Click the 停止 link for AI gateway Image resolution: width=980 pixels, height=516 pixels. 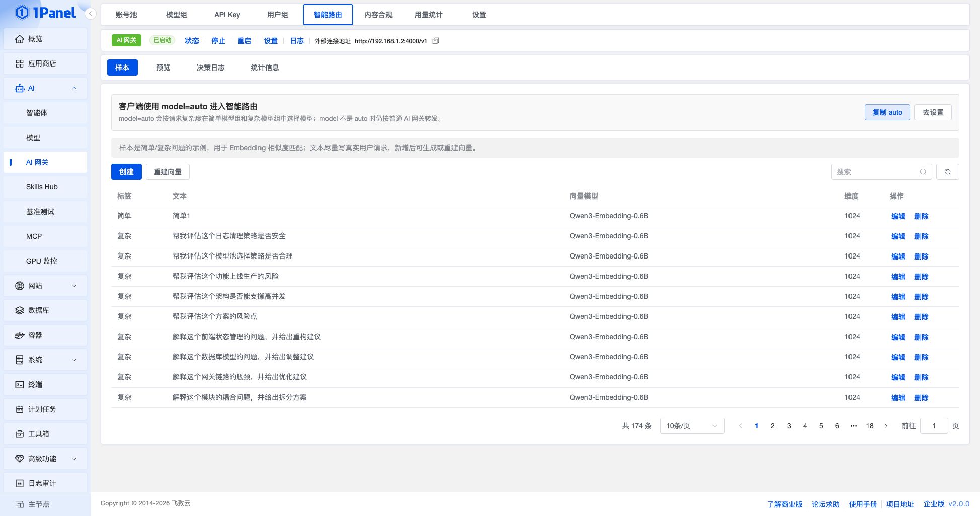(x=218, y=41)
